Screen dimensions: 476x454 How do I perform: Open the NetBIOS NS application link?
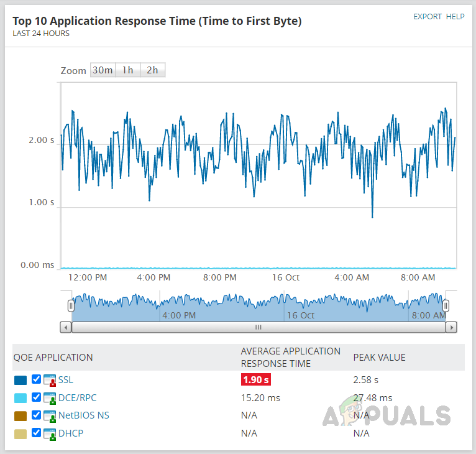(x=84, y=415)
